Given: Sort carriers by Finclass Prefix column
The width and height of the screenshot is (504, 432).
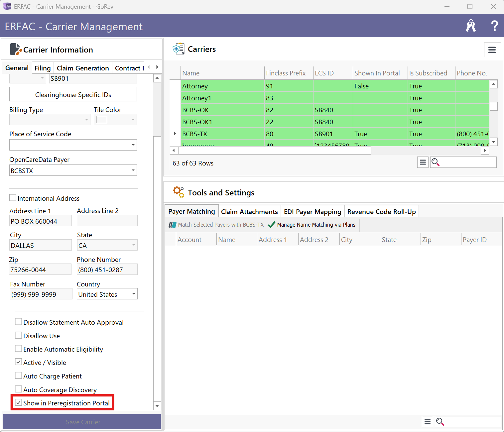Looking at the screenshot, I should [289, 73].
